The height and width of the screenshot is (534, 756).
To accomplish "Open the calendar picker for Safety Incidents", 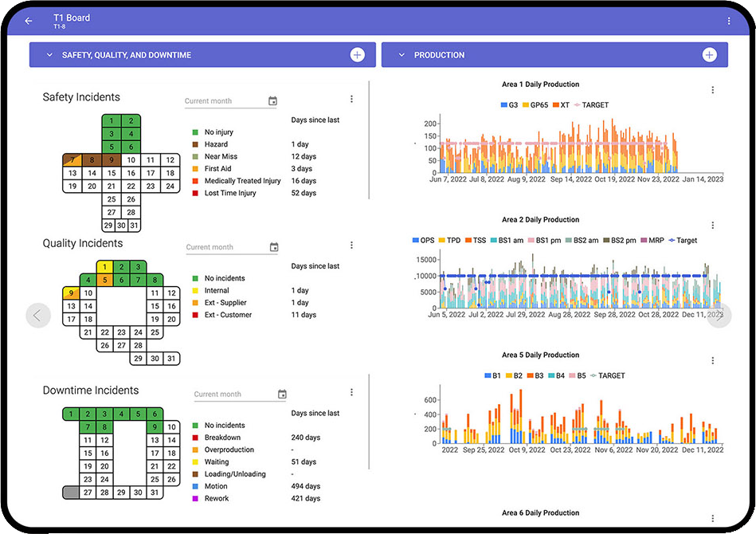I will (x=273, y=100).
